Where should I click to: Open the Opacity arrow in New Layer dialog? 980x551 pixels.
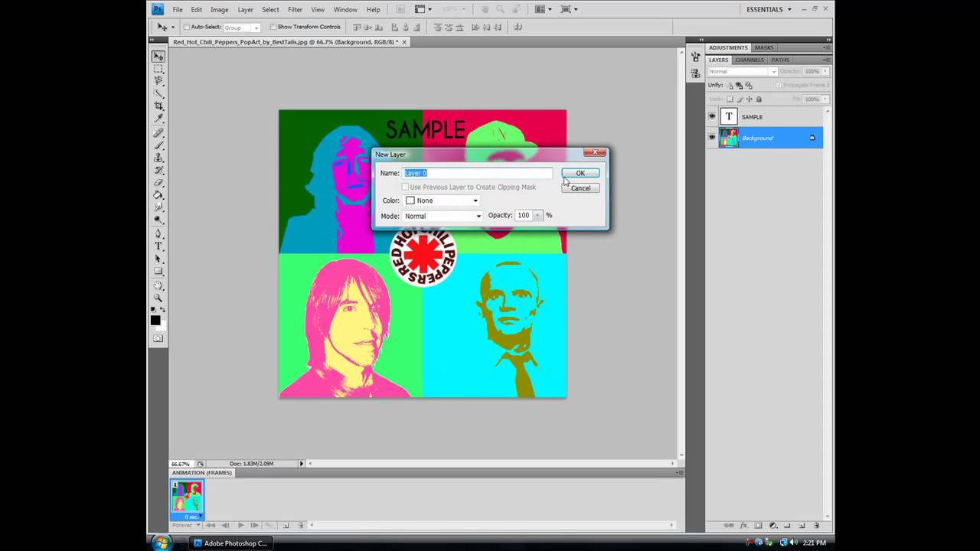click(537, 216)
